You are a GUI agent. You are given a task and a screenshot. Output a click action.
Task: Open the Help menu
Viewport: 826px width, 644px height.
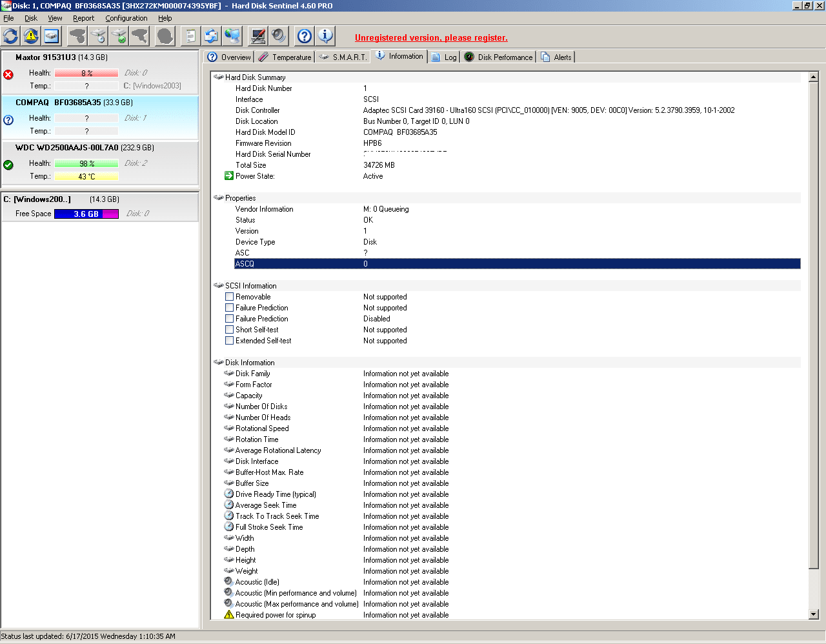165,18
